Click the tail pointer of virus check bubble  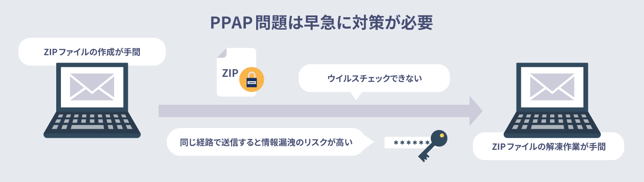point(356,96)
